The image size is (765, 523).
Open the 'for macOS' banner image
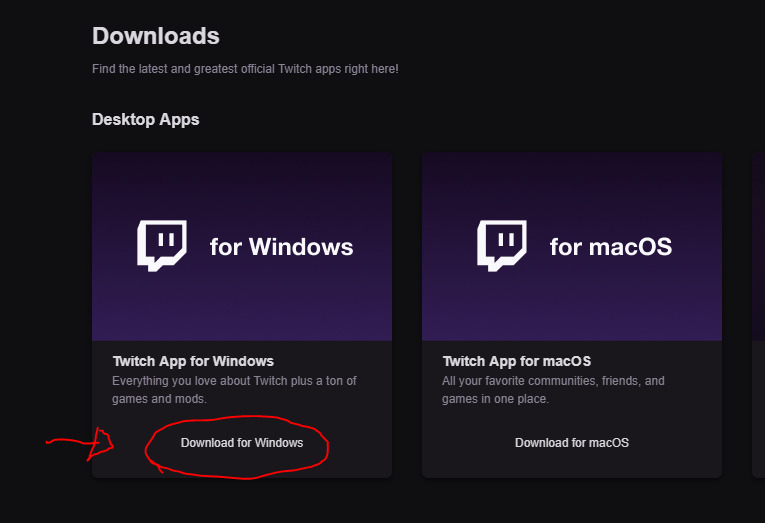pyautogui.click(x=572, y=246)
